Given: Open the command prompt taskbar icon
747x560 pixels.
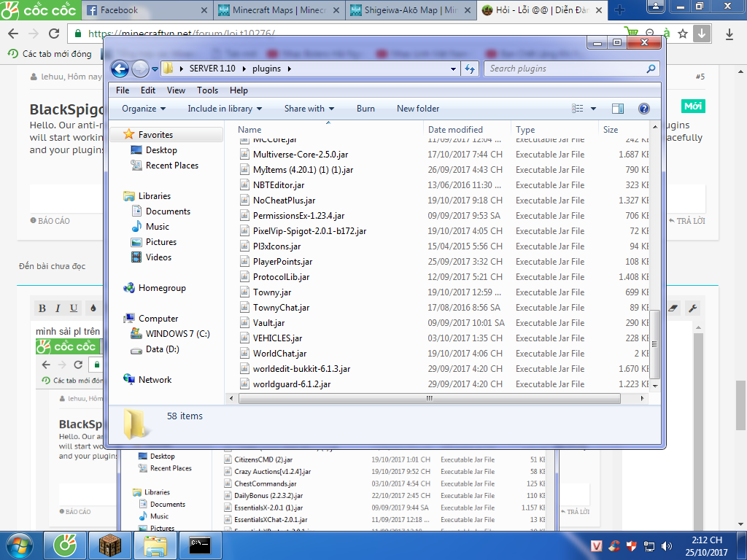Looking at the screenshot, I should coord(200,545).
